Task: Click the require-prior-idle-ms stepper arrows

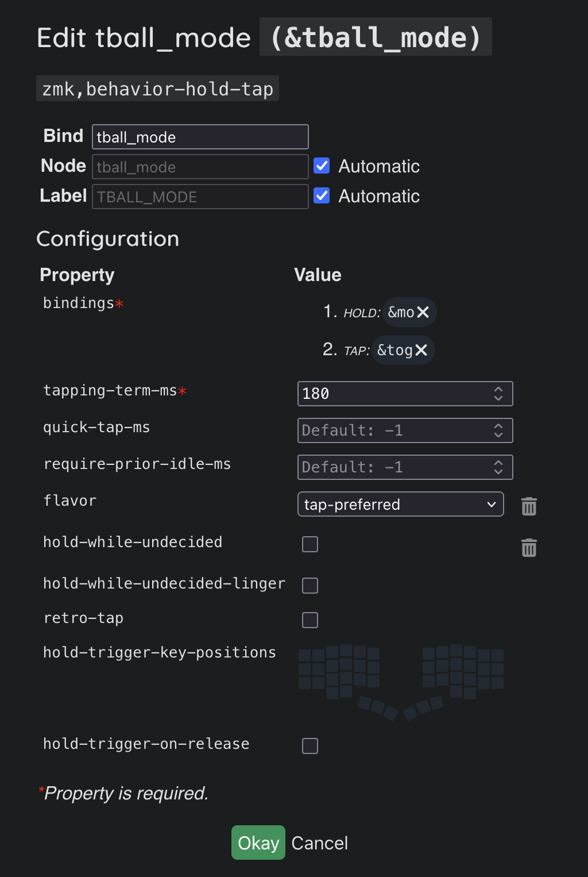Action: [x=498, y=467]
